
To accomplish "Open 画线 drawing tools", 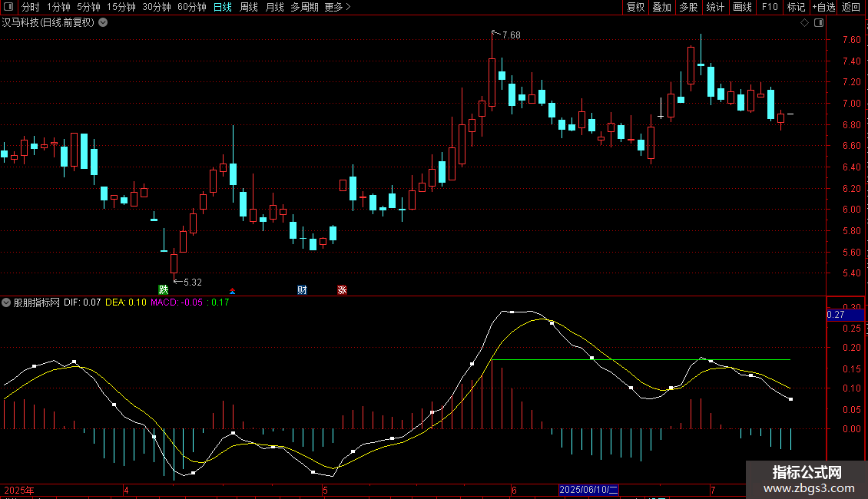I will point(742,7).
